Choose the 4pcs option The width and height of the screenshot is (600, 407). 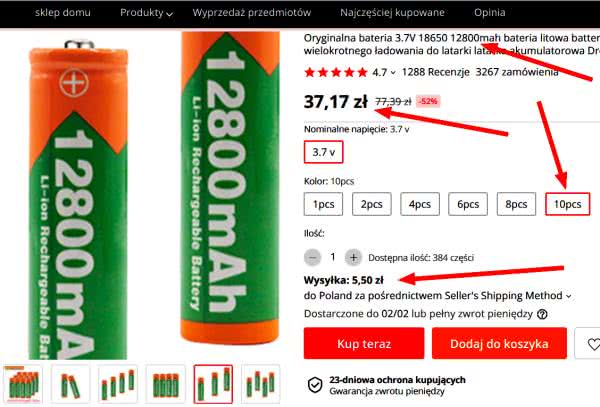[x=420, y=204]
